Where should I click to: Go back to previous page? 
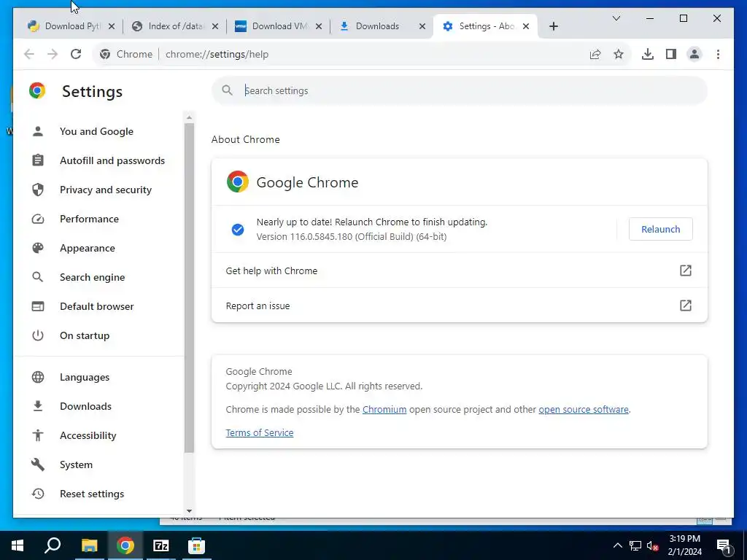[29, 54]
